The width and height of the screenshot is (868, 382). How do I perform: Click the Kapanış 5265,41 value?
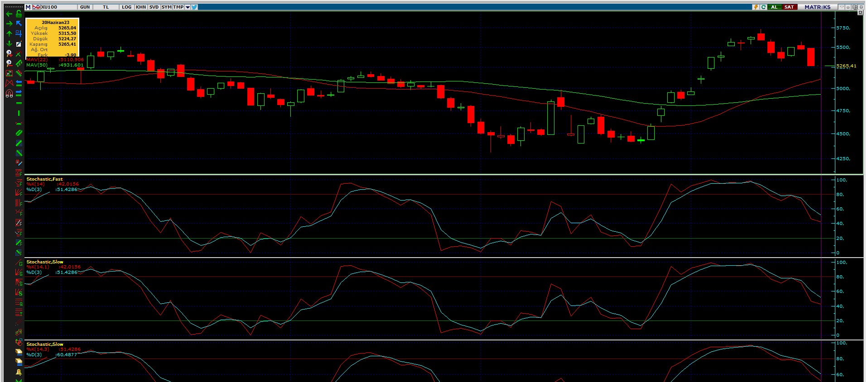[67, 44]
